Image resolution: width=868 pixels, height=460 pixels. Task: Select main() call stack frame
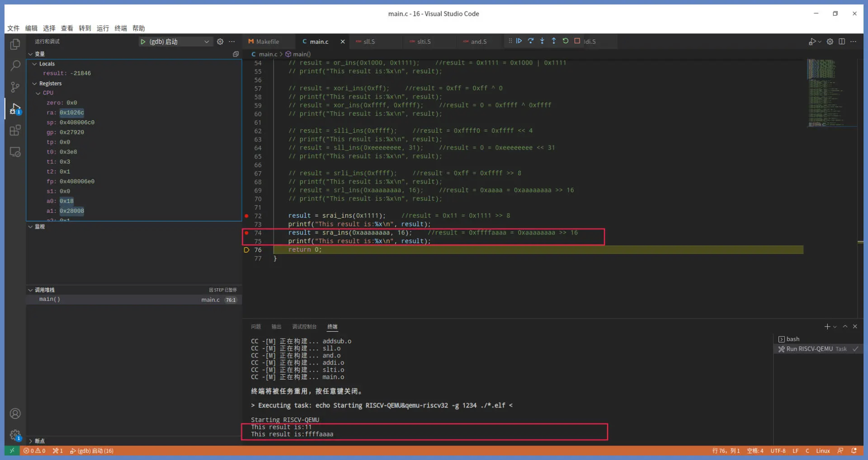point(134,300)
